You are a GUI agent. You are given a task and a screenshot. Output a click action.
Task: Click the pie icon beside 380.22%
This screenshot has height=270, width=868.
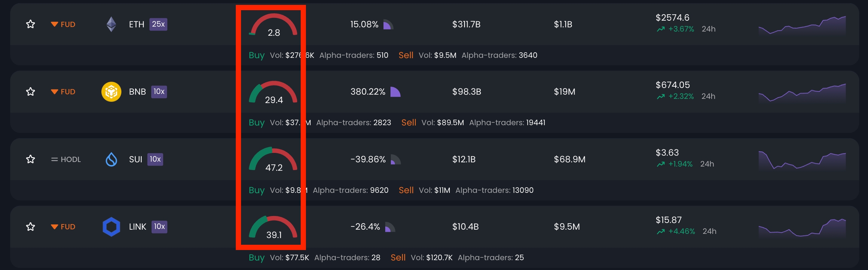tap(395, 92)
